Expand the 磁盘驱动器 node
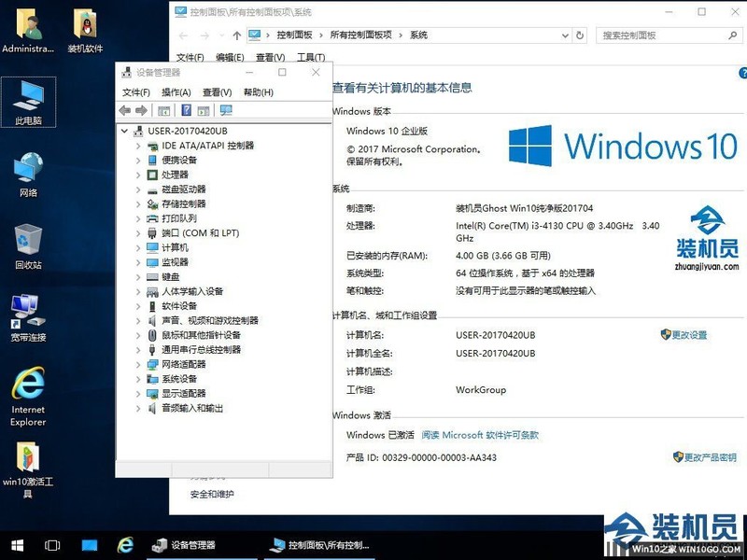The height and width of the screenshot is (560, 747). [138, 189]
